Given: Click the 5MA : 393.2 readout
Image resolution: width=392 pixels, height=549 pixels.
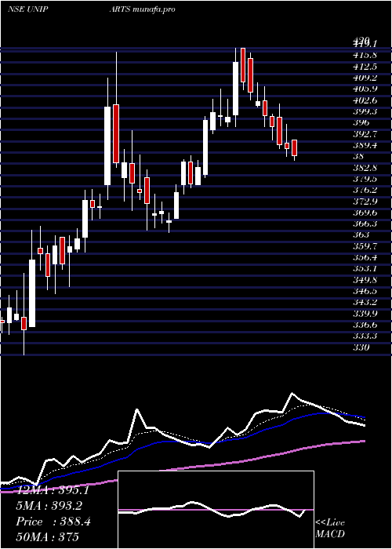Looking at the screenshot, I should click(49, 506).
